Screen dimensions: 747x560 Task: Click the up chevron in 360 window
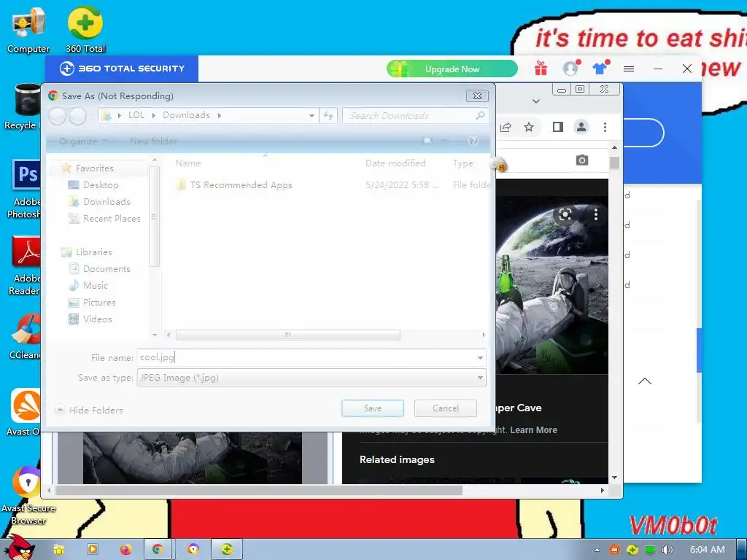click(x=645, y=381)
